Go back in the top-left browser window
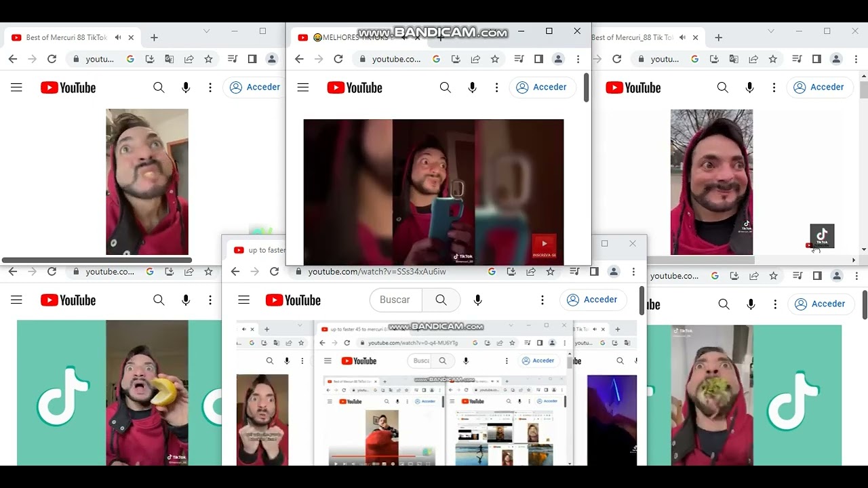 pyautogui.click(x=13, y=59)
